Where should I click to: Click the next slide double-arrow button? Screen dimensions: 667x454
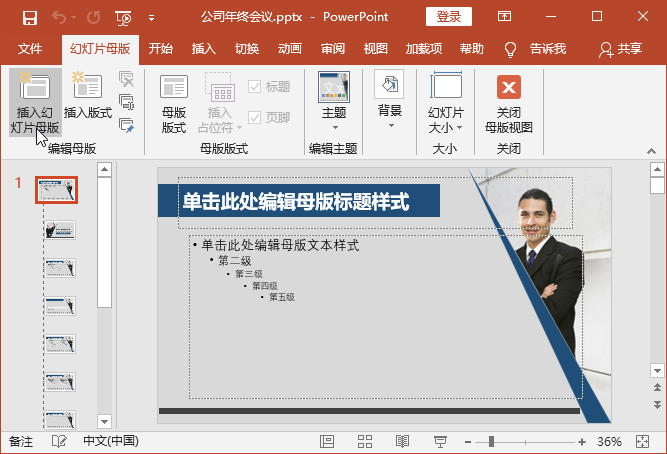[x=657, y=405]
